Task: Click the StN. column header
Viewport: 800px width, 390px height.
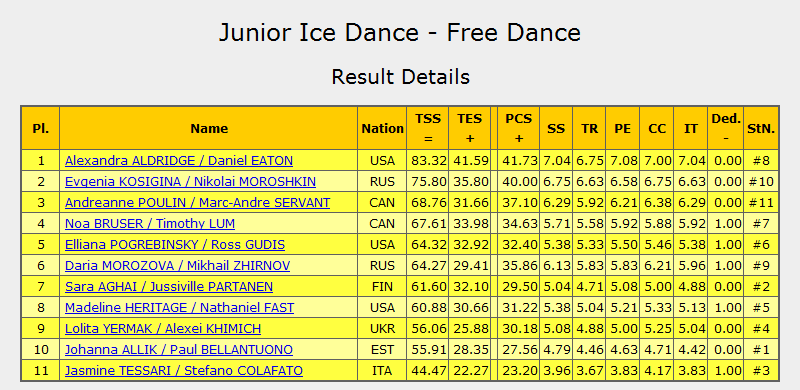Action: (761, 128)
